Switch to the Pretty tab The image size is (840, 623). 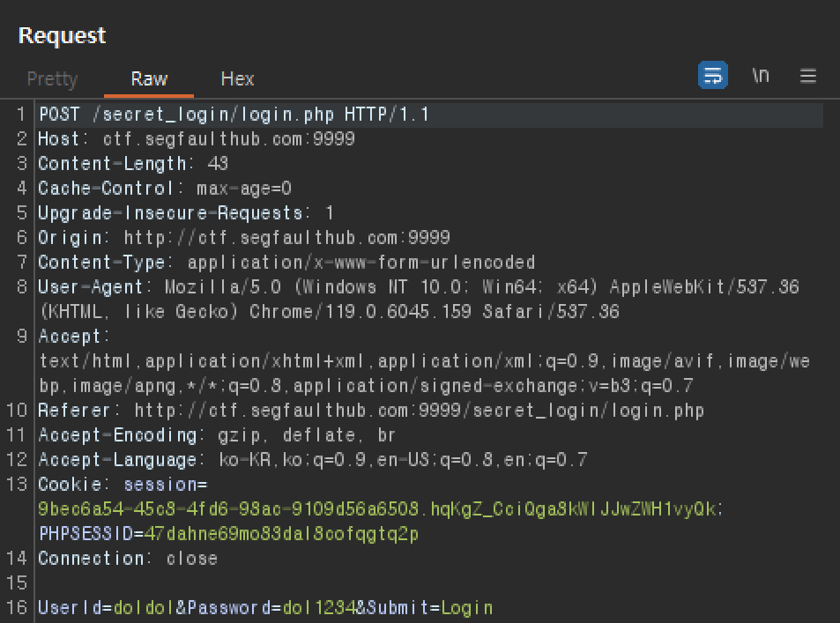click(x=53, y=78)
